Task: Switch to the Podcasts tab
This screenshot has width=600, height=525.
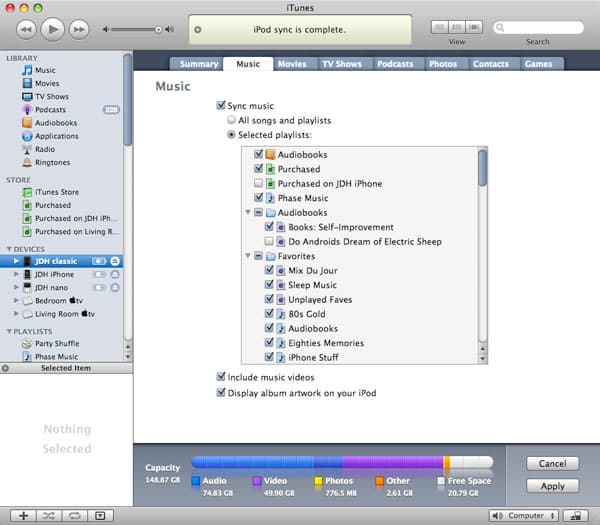Action: tap(394, 64)
